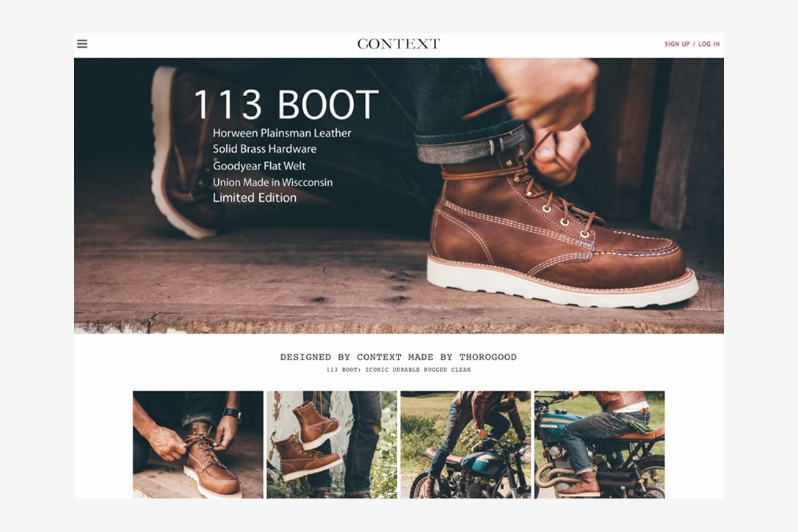798x532 pixels.
Task: Open thumbnail of boots hanging by laces
Action: coord(332,445)
